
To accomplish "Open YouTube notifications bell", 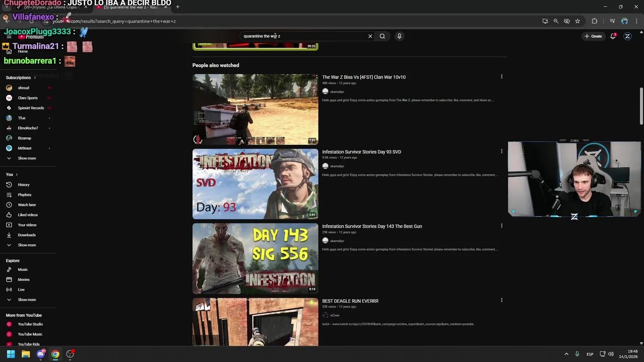I will 613,36.
